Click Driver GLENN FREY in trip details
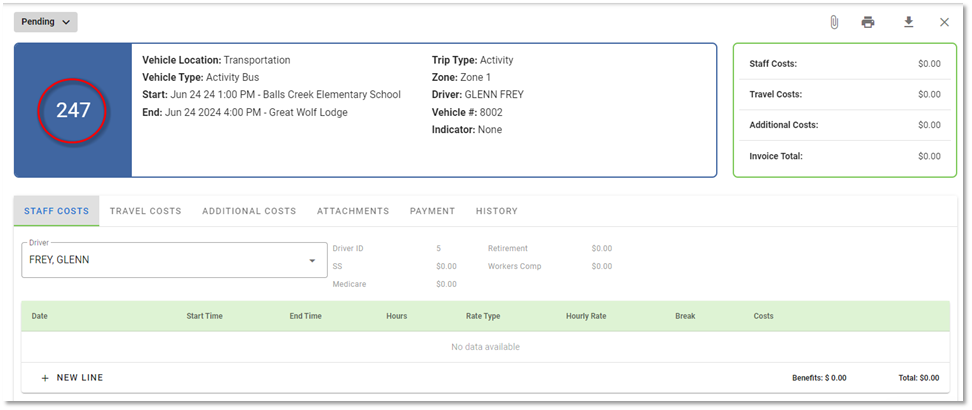972x410 pixels. click(x=478, y=95)
